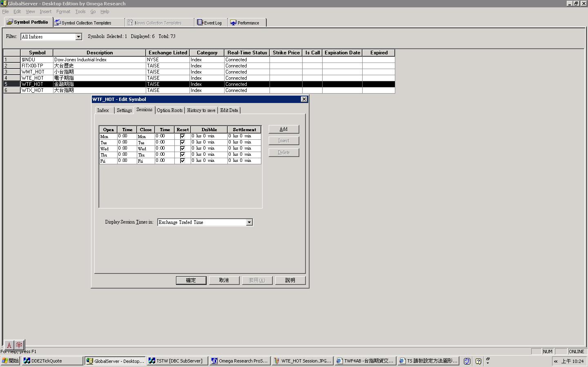
Task: Open the Insert menu
Action: tap(46, 11)
